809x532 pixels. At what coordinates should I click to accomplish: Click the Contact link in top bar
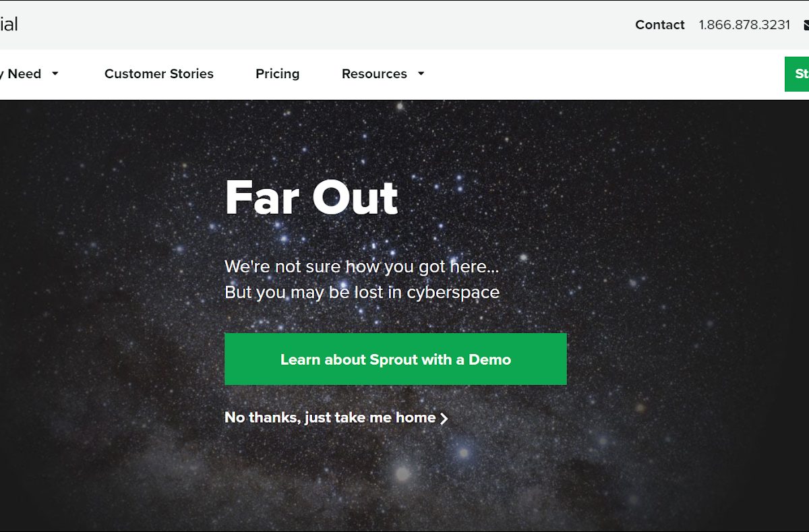(659, 25)
